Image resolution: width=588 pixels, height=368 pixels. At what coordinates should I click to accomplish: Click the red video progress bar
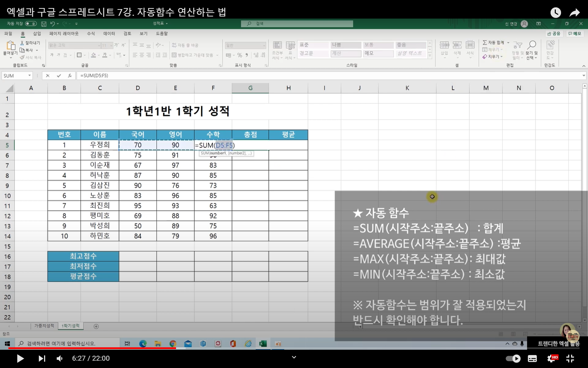(x=92, y=348)
